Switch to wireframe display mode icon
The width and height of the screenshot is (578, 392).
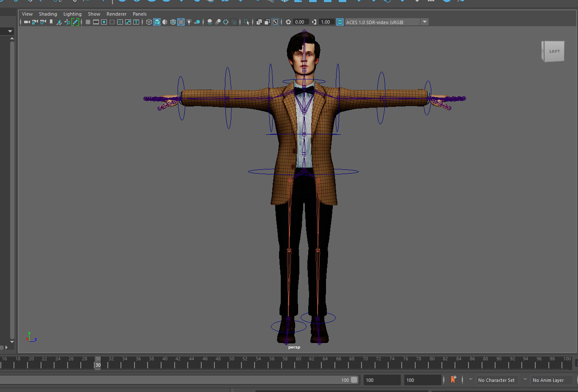149,22
